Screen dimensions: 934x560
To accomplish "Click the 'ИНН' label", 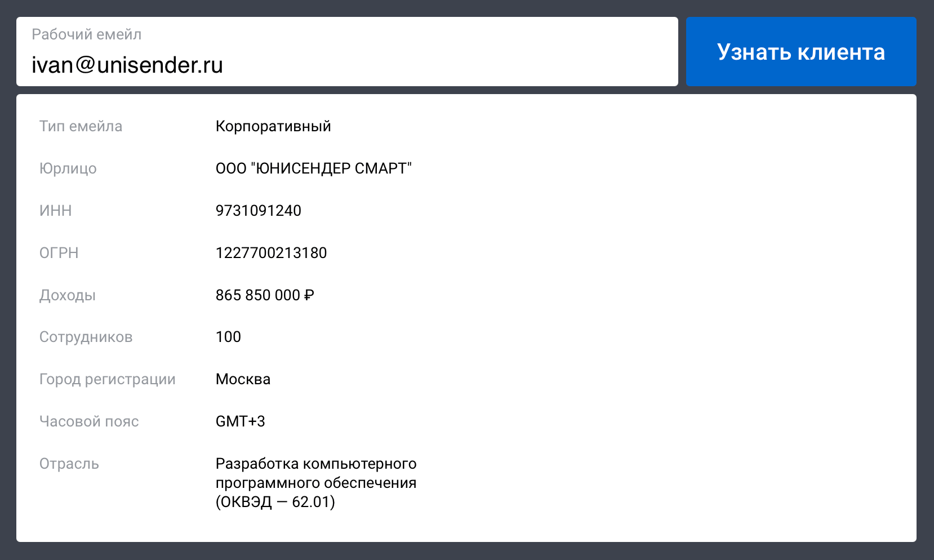I will (x=55, y=211).
